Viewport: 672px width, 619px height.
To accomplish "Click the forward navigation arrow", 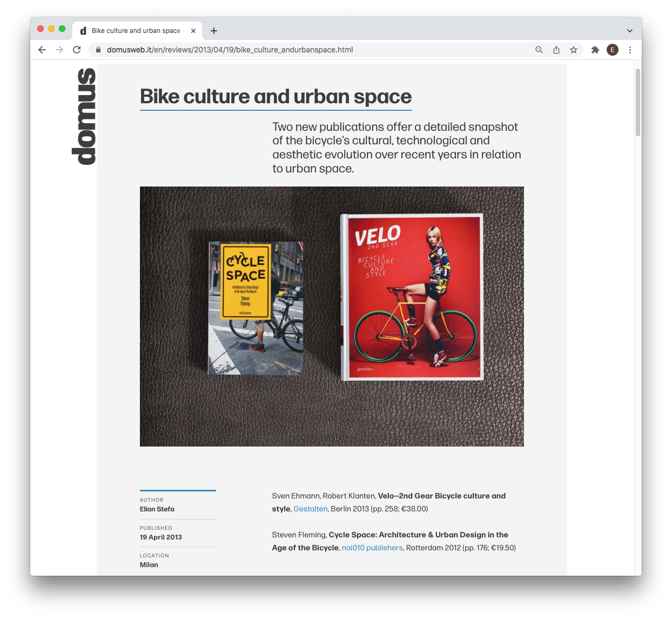I will point(59,50).
